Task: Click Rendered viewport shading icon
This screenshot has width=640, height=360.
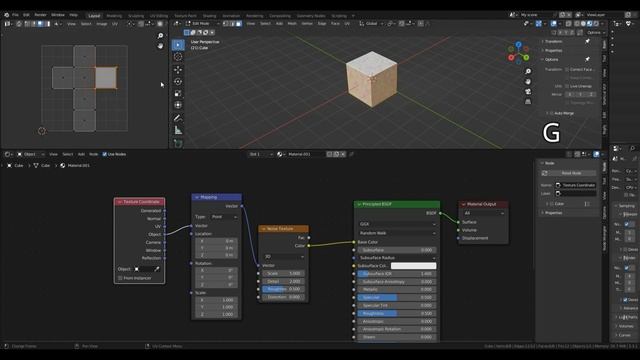Action: 596,24
